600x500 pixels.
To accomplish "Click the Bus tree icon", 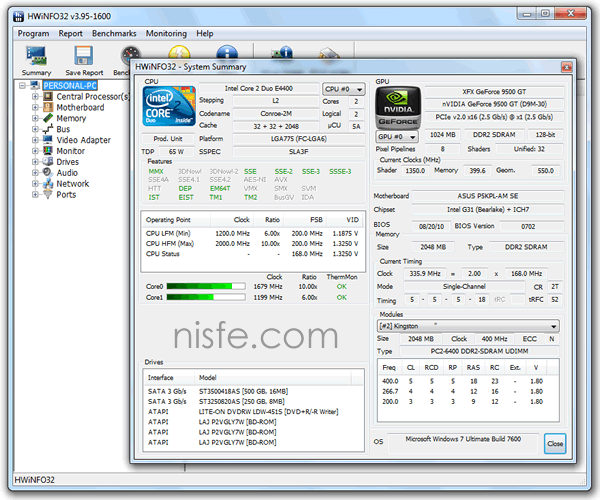I will [x=48, y=129].
